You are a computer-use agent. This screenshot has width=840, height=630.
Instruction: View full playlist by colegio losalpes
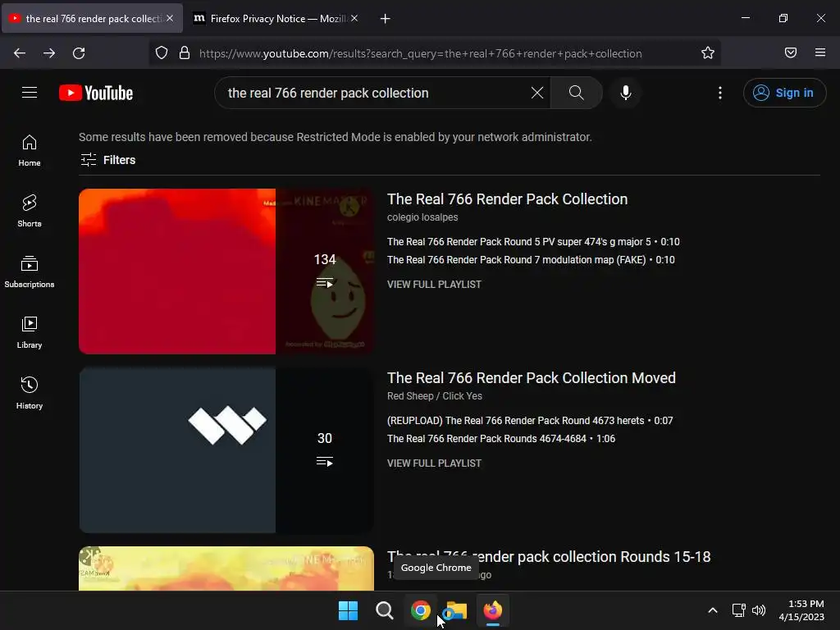coord(434,285)
